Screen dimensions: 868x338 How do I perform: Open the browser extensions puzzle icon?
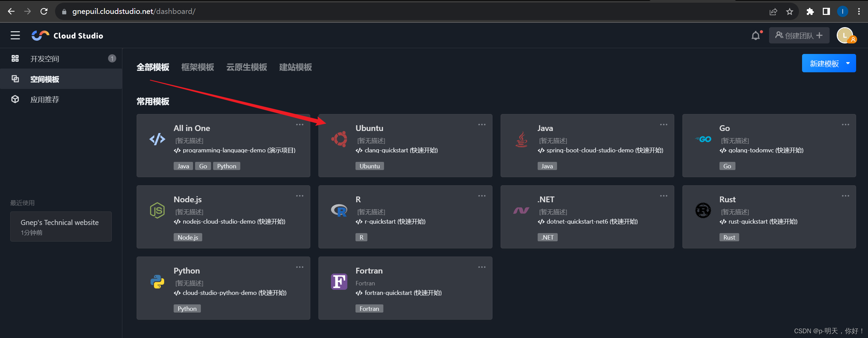[810, 12]
